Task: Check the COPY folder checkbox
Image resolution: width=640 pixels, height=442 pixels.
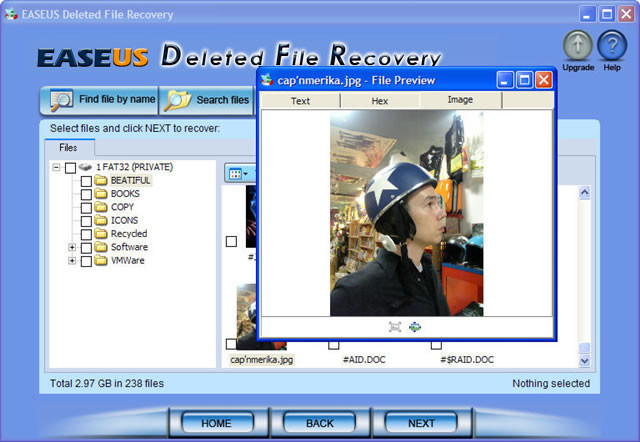Action: (x=86, y=208)
